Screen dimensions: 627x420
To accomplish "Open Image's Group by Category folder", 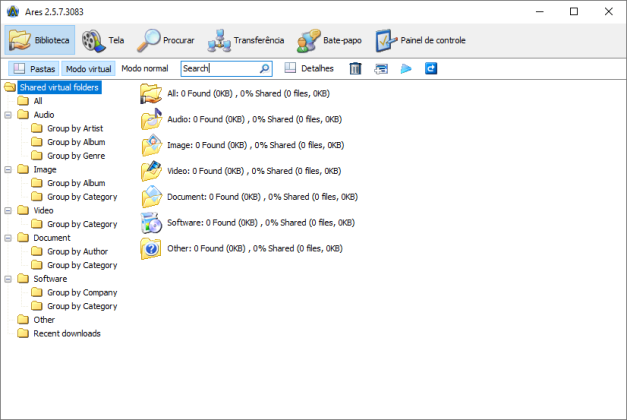I will [82, 197].
